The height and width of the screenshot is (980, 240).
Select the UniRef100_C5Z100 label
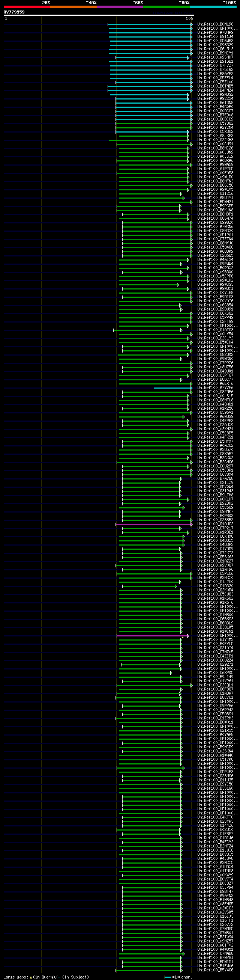[215, 82]
